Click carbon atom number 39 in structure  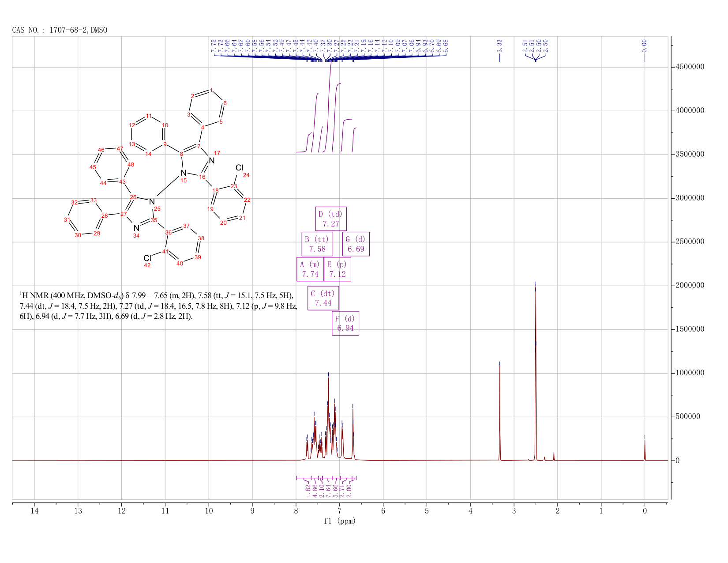(198, 257)
